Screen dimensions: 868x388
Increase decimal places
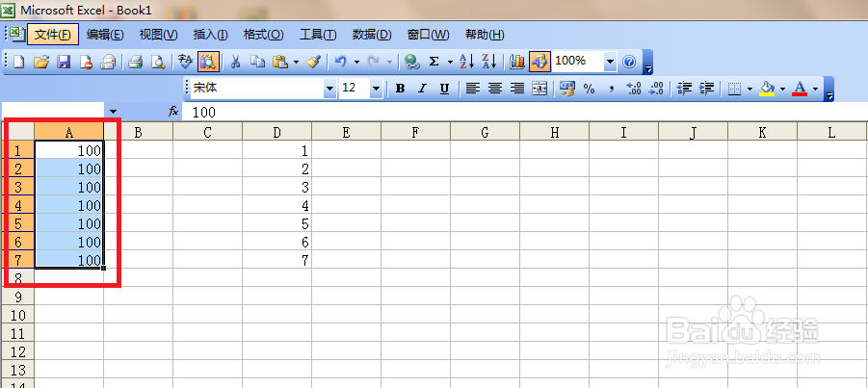point(633,89)
